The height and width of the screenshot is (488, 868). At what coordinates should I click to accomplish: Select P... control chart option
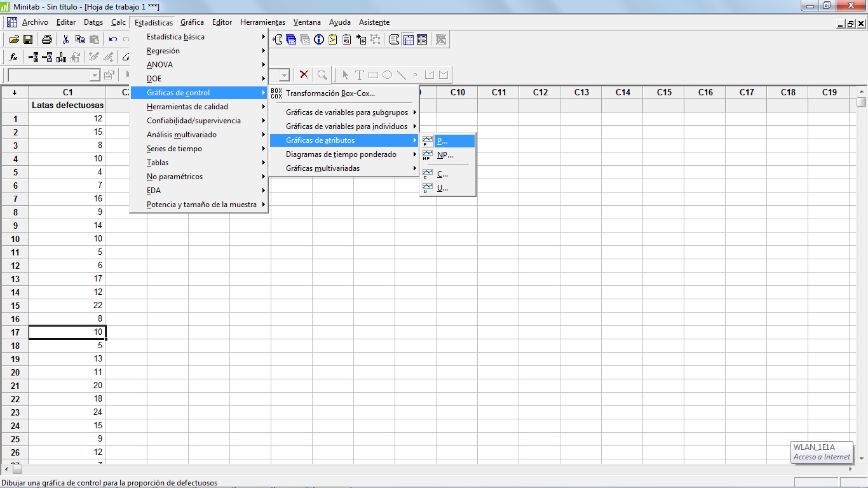(448, 141)
